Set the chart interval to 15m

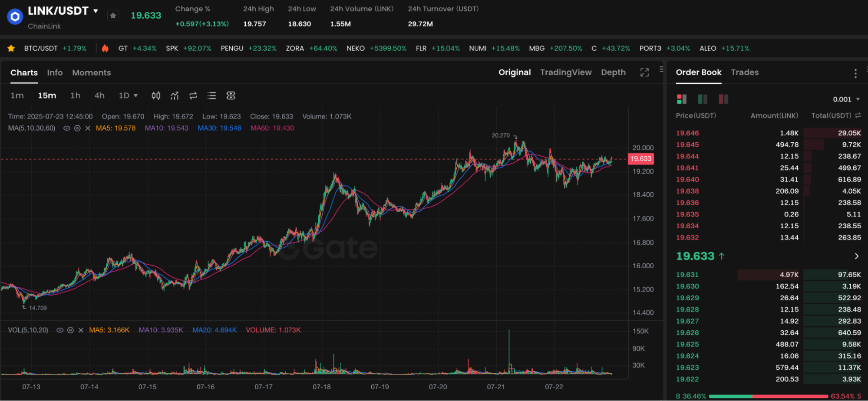tap(47, 95)
